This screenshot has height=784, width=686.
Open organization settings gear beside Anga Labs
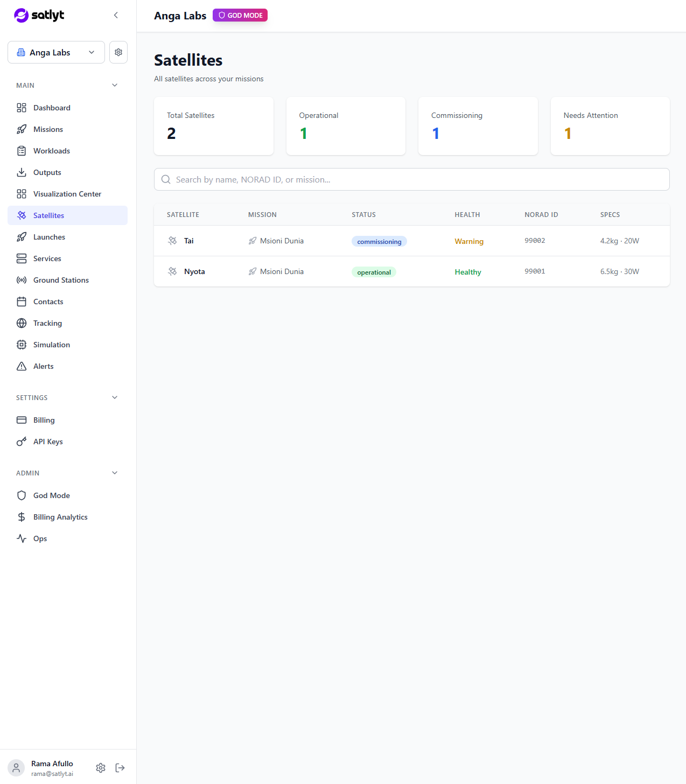point(118,52)
